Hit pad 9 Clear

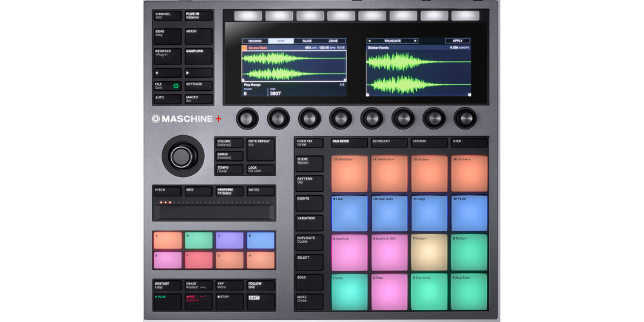tap(350, 213)
